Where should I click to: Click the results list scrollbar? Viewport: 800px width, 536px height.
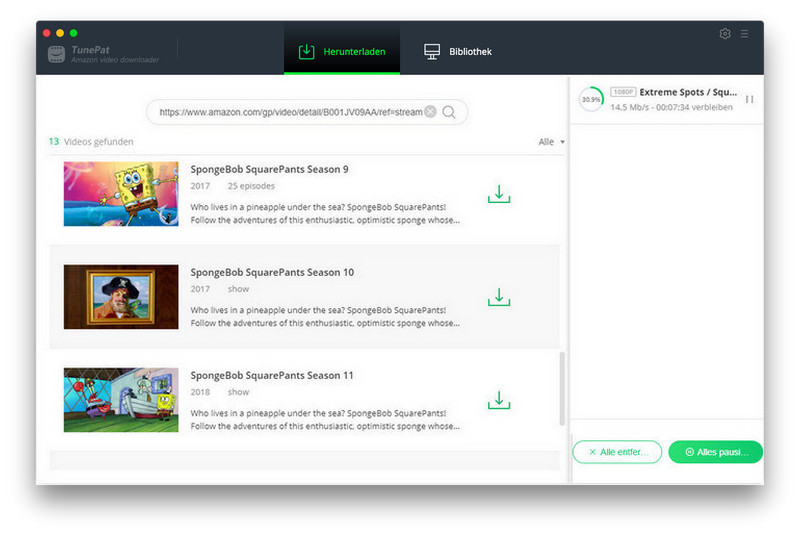coord(562,389)
